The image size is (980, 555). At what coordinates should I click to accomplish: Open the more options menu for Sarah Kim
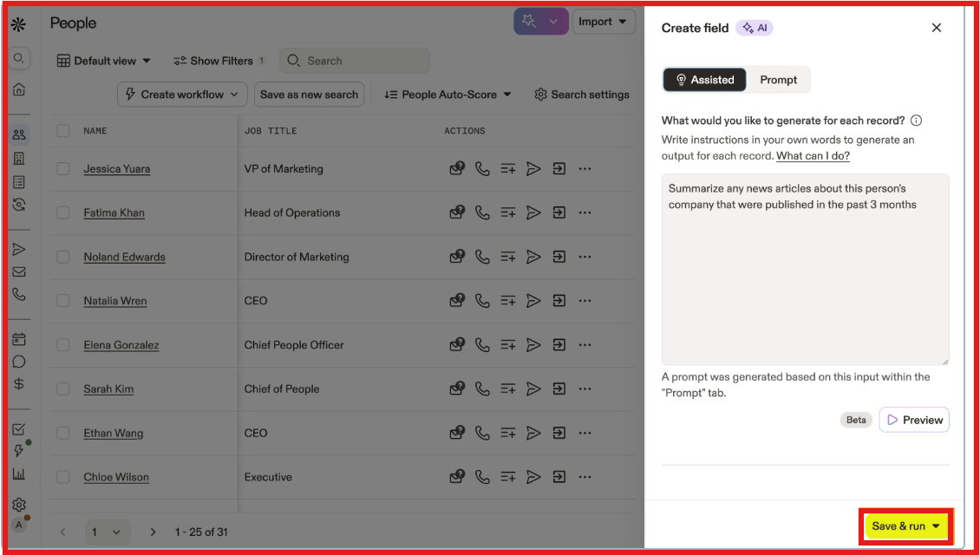(x=585, y=388)
